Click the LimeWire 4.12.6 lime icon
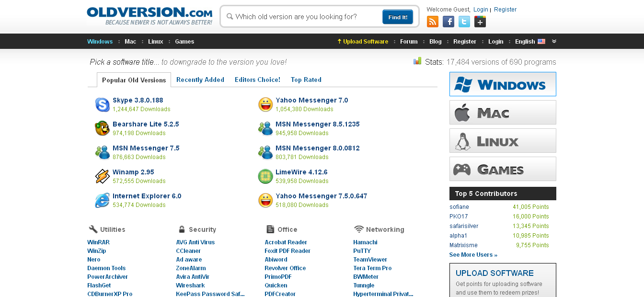The image size is (644, 297). coord(265,176)
